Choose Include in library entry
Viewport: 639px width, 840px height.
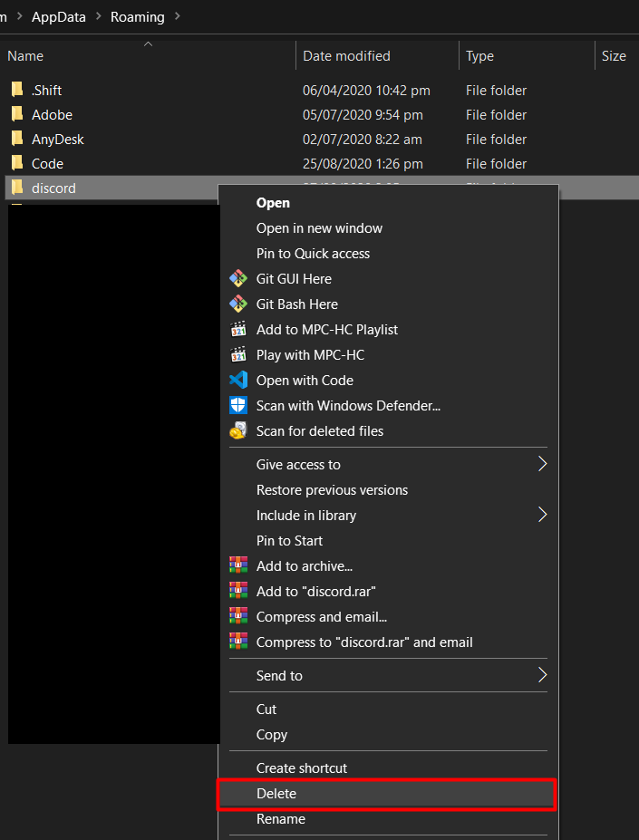pos(388,516)
